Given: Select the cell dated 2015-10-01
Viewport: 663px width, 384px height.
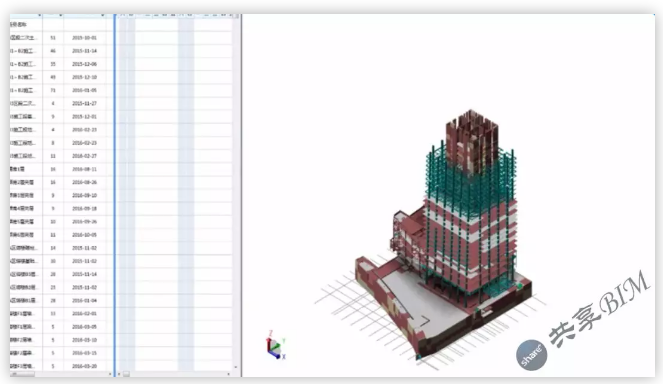Looking at the screenshot, I should (x=85, y=38).
